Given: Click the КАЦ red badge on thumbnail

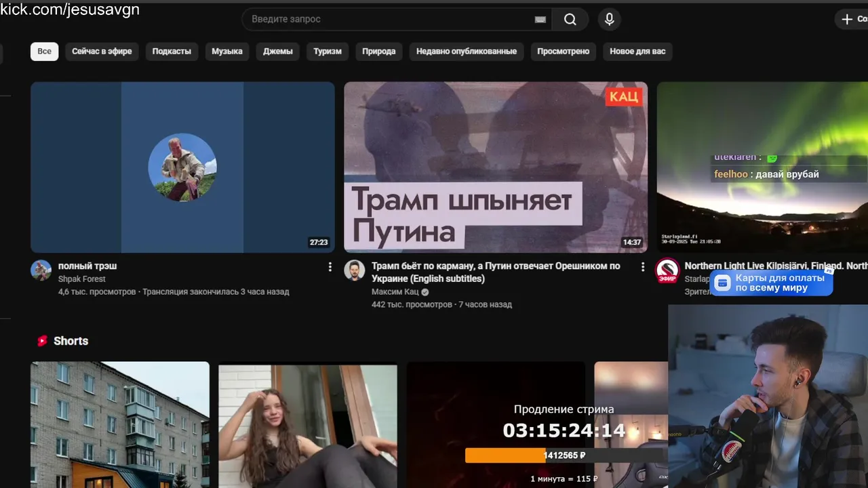Looking at the screenshot, I should click(x=623, y=97).
